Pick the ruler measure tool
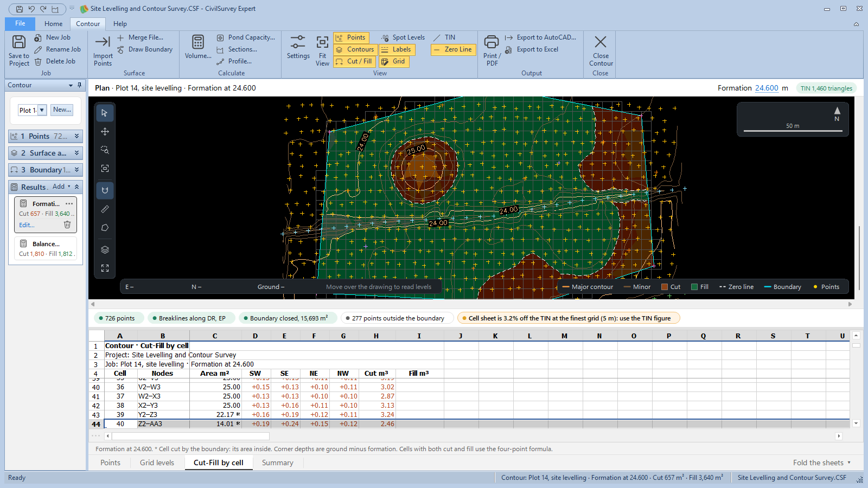This screenshot has height=488, width=868. pyautogui.click(x=105, y=209)
